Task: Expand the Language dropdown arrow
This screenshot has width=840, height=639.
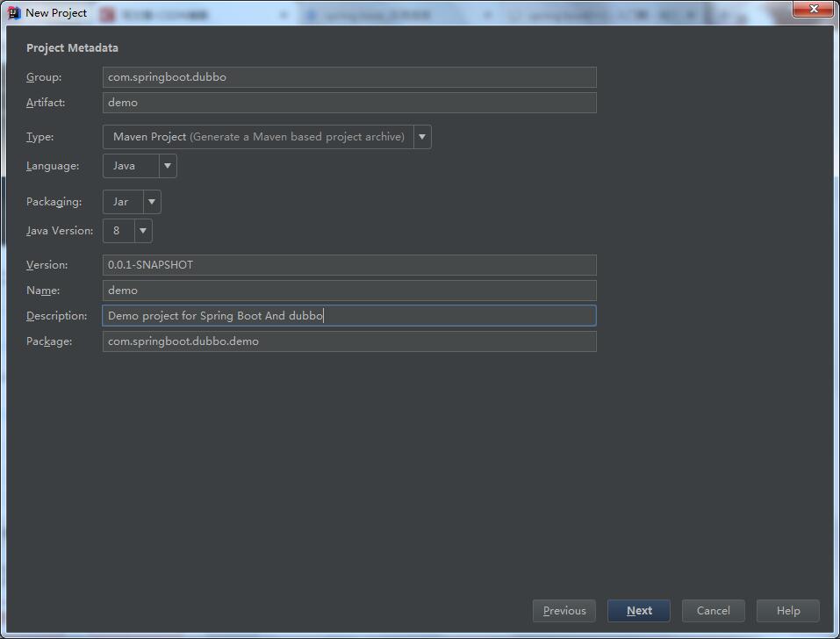Action: 168,166
